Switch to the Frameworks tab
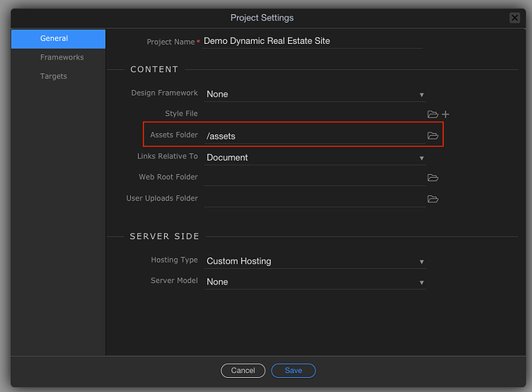This screenshot has width=532, height=392. point(58,57)
